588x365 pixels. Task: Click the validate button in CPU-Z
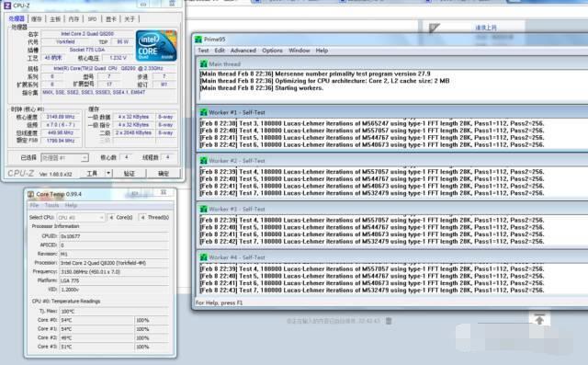click(x=129, y=174)
